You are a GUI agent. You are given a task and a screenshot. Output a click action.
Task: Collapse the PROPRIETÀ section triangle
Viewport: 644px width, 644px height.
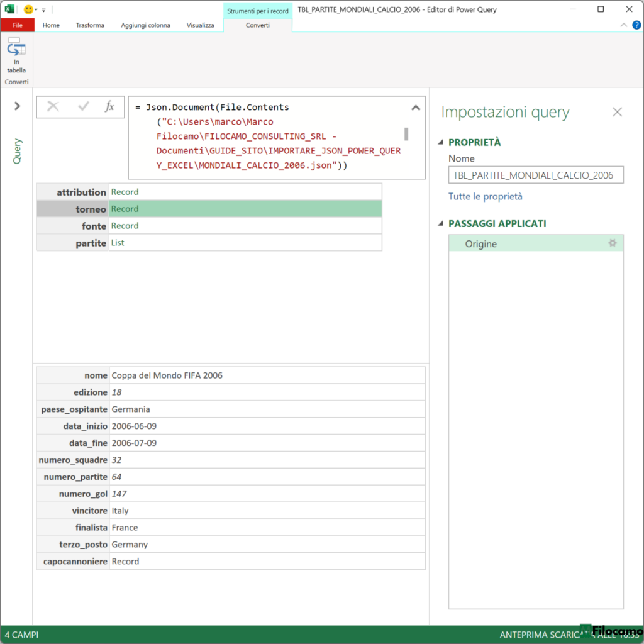pyautogui.click(x=441, y=142)
